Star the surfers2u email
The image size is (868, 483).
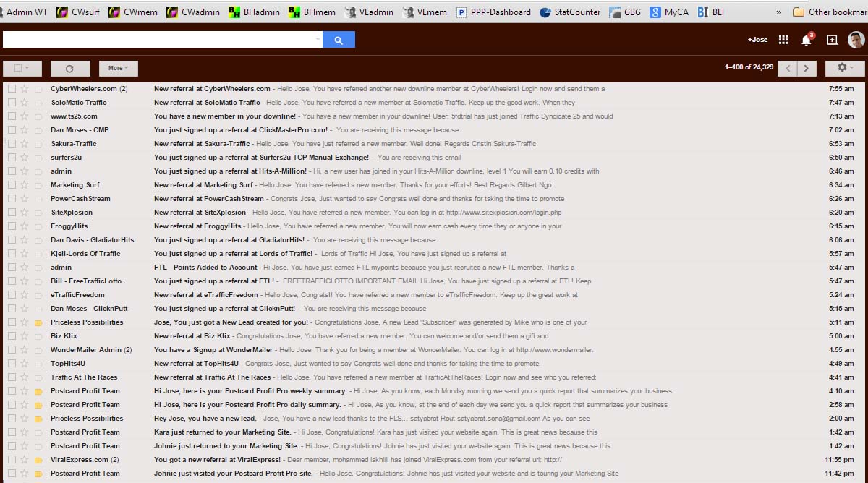point(25,158)
